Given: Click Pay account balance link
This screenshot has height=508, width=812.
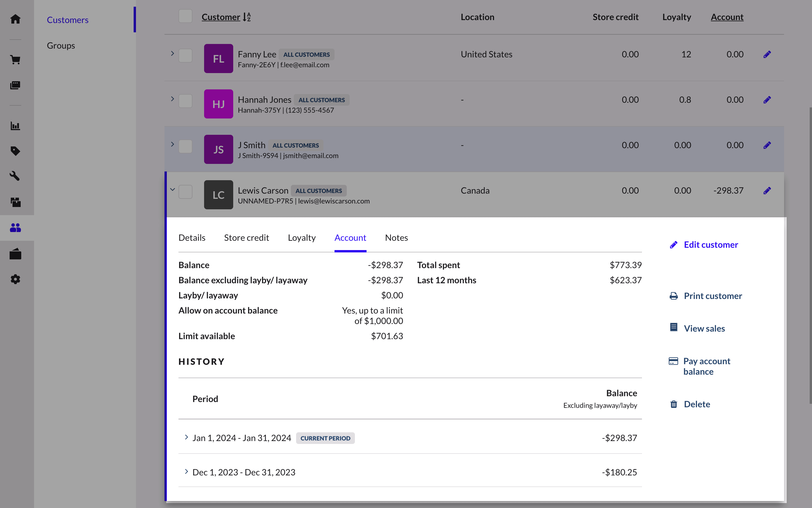Looking at the screenshot, I should 706,366.
